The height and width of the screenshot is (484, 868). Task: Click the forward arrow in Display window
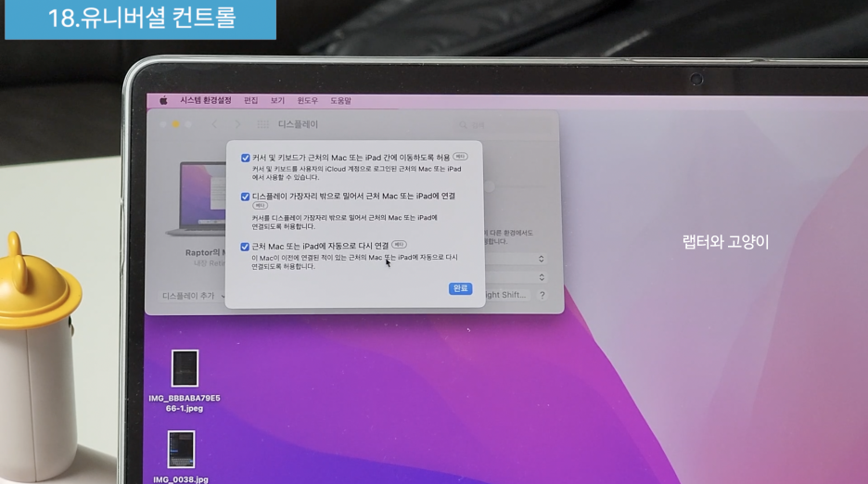click(x=237, y=124)
